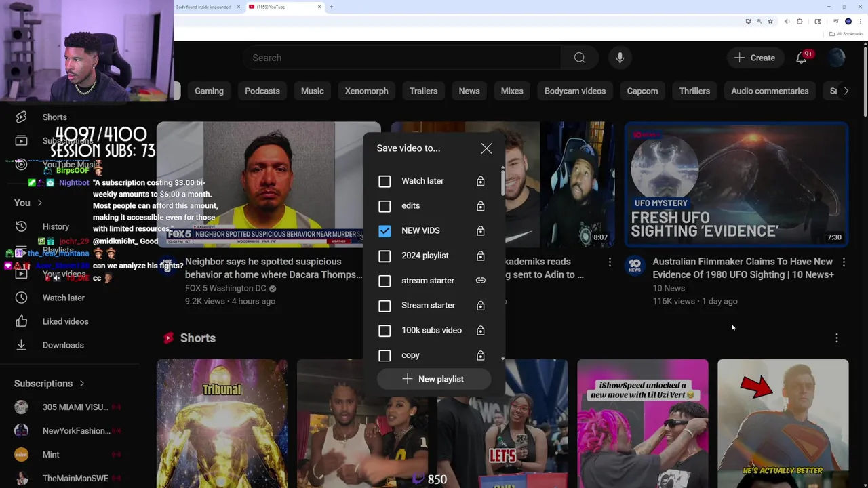
Task: Check the Watch later checkbox
Action: tap(384, 181)
